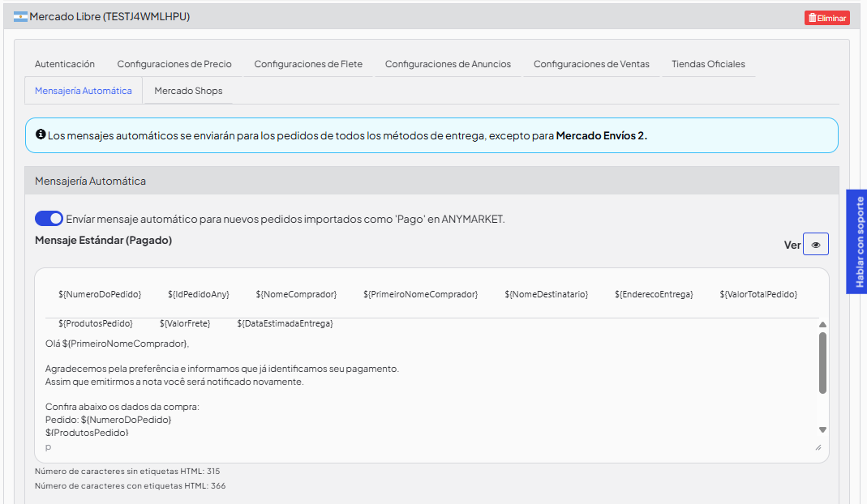Click 'Número de caracteres sin etiquetas HTML: 315'

[x=127, y=472]
